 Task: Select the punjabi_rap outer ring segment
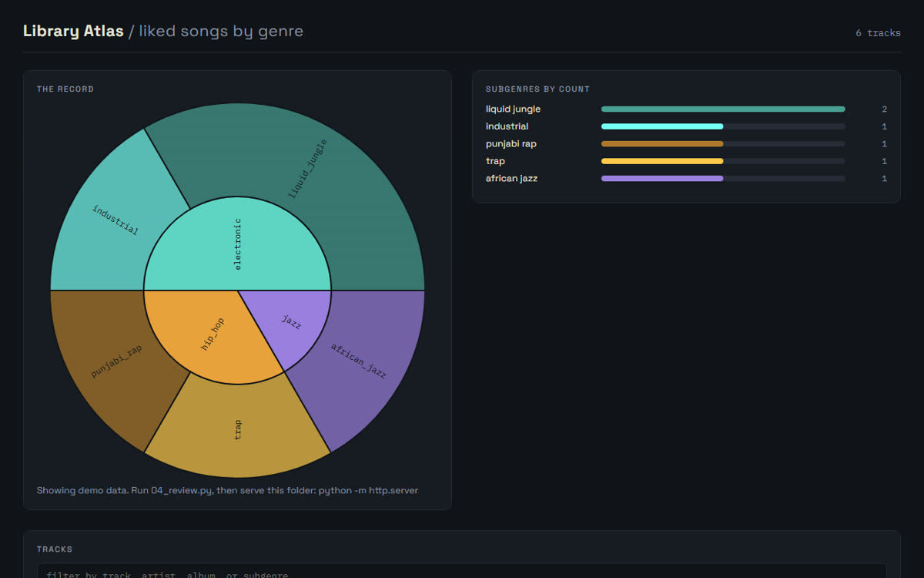115,361
